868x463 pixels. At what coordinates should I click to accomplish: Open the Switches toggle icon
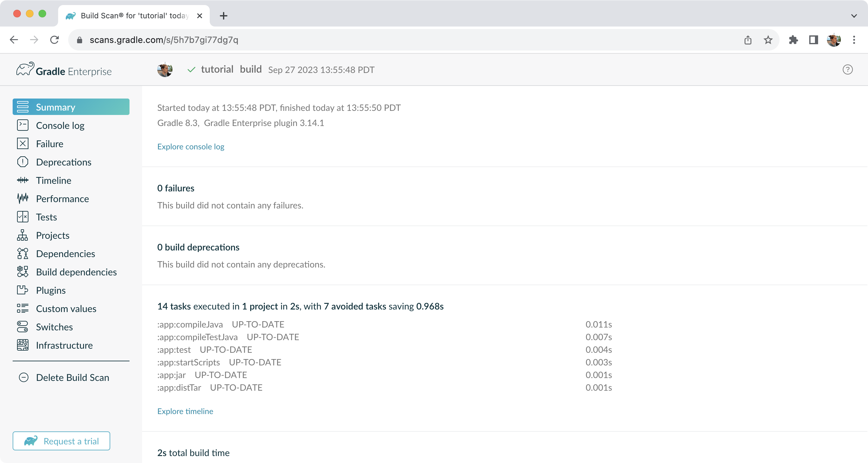click(22, 327)
